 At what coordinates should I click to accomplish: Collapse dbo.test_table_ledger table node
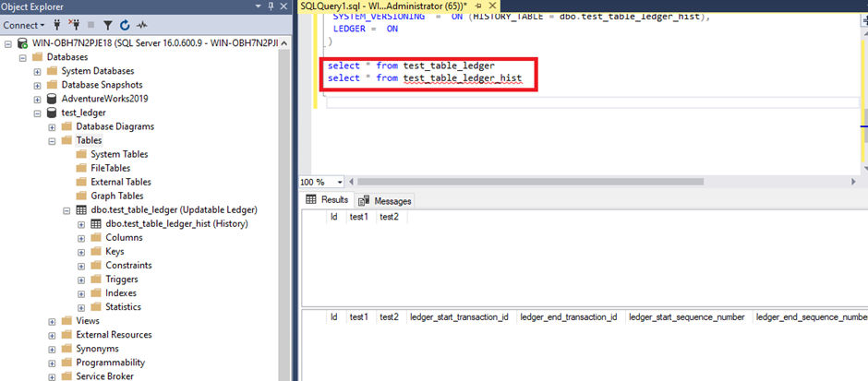66,210
